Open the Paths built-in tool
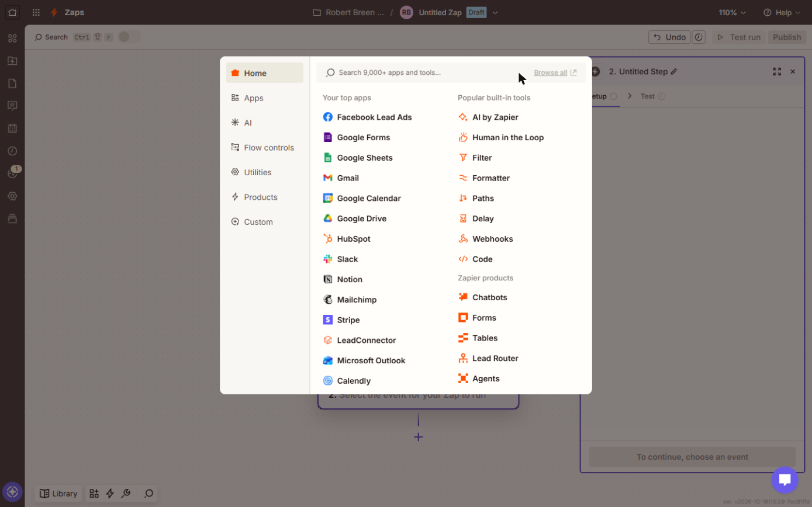 pyautogui.click(x=483, y=198)
